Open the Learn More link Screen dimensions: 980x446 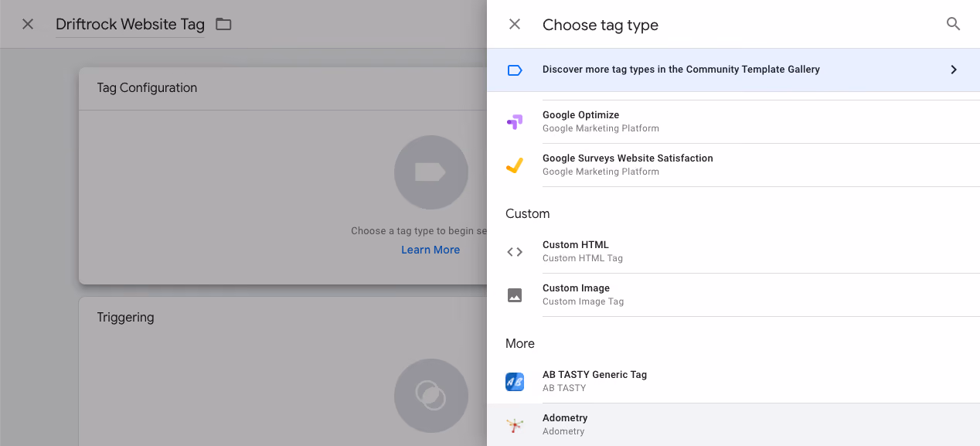(430, 250)
